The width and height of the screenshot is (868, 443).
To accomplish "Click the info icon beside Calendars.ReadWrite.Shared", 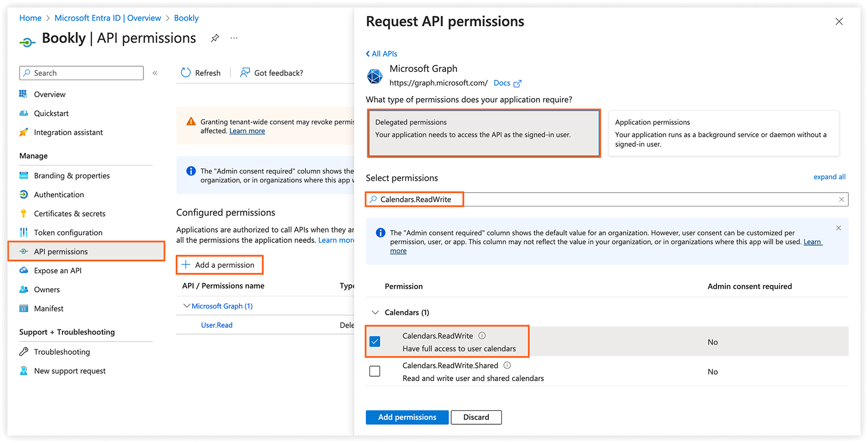I will (x=507, y=366).
